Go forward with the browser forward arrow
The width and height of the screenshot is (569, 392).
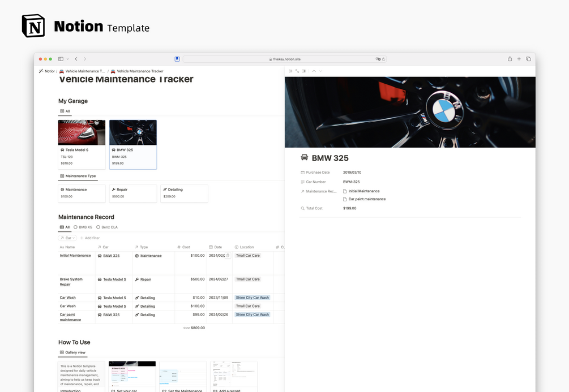(85, 59)
